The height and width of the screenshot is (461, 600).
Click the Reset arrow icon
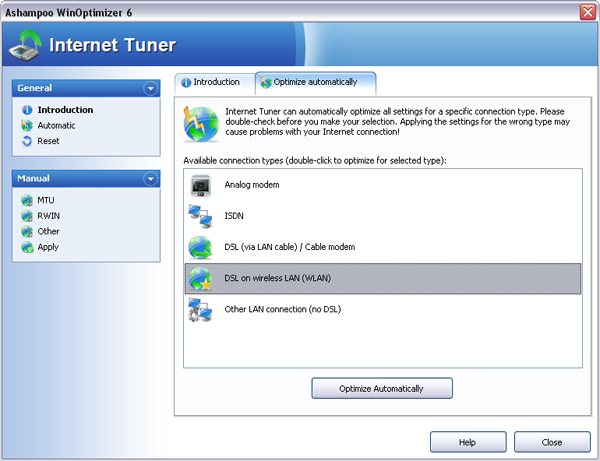pyautogui.click(x=27, y=141)
